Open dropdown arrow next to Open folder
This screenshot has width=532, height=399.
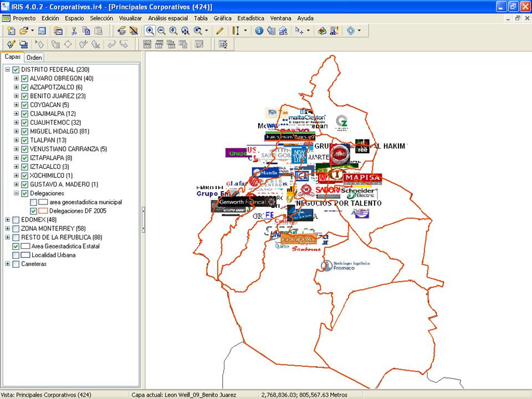pos(33,30)
